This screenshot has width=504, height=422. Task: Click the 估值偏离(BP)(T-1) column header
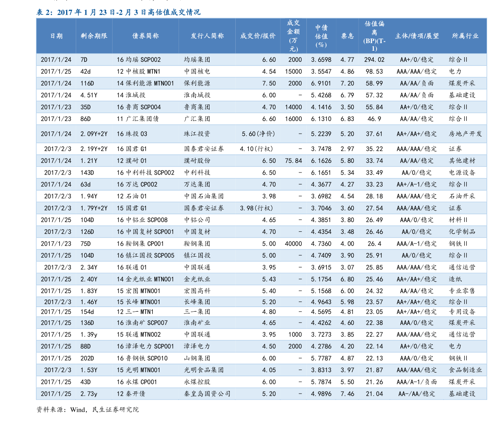374,36
